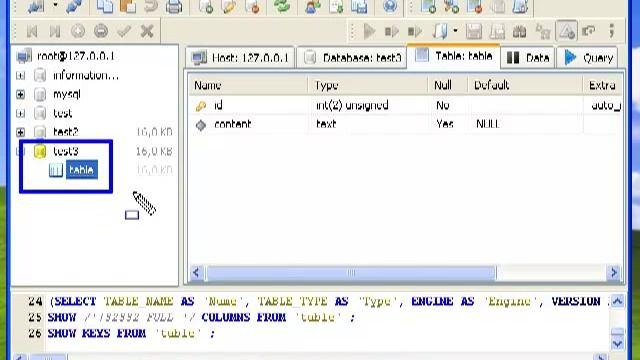Click the Run query play icon
Screen dimensions: 640x360
tap(369, 31)
